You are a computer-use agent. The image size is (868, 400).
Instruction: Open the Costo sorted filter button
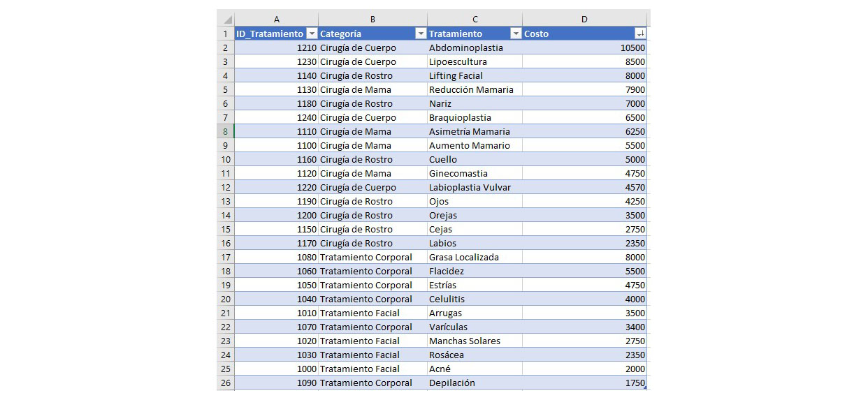coord(640,34)
